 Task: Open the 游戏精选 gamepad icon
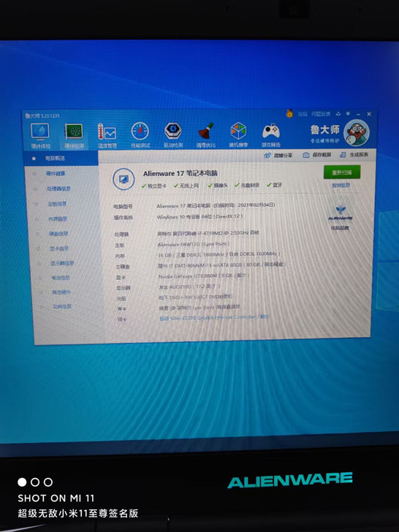[271, 134]
